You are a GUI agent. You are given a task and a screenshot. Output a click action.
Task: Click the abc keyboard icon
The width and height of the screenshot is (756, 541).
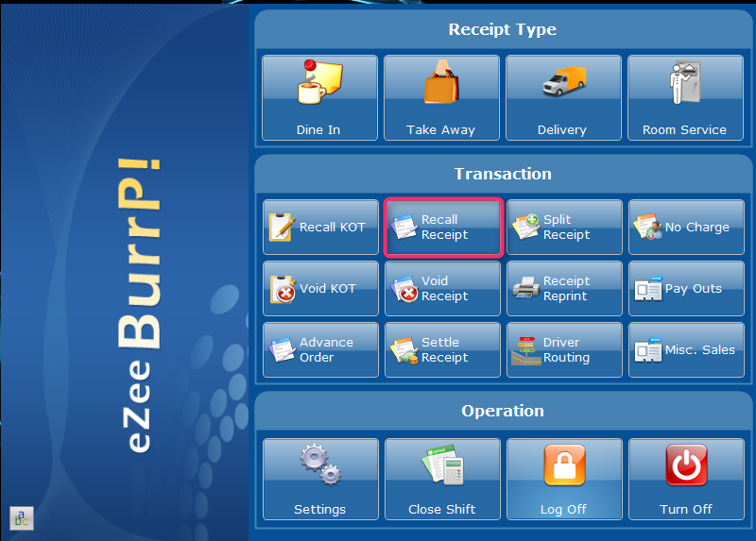pyautogui.click(x=22, y=518)
